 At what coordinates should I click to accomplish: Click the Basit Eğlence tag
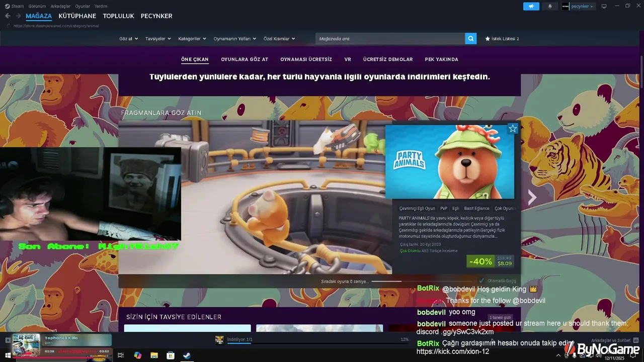[476, 208]
